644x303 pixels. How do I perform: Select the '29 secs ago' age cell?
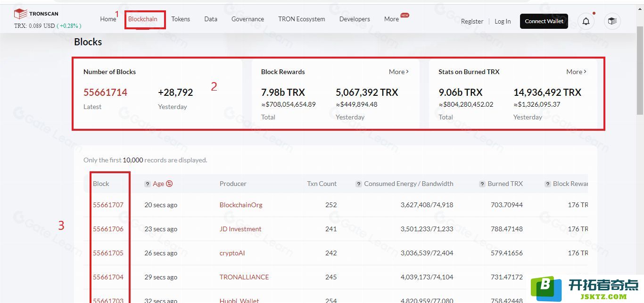click(161, 277)
